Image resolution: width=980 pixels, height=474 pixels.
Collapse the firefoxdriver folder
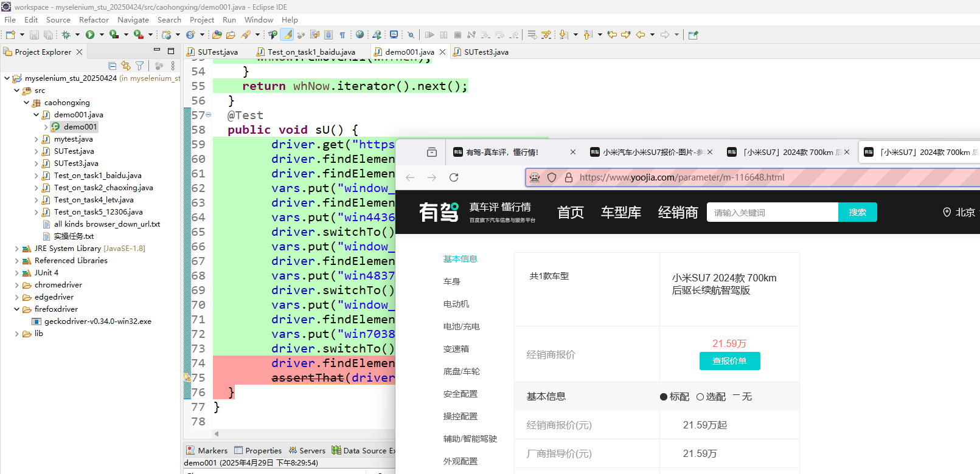[16, 309]
